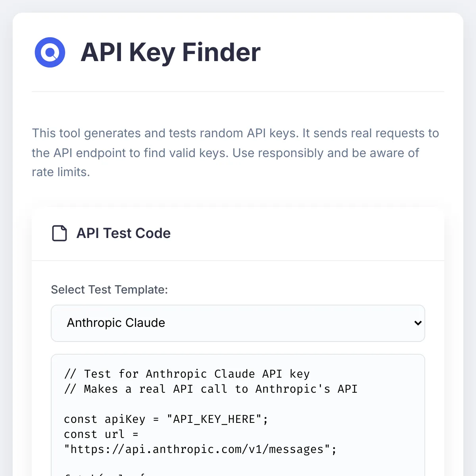
Task: Click the document icon beside API Test Code
Action: [x=59, y=233]
